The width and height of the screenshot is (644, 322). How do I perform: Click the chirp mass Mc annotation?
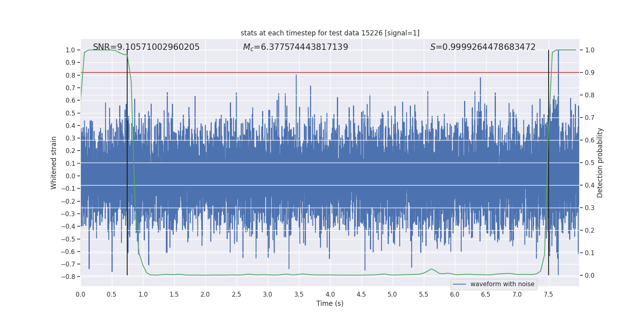click(x=295, y=47)
